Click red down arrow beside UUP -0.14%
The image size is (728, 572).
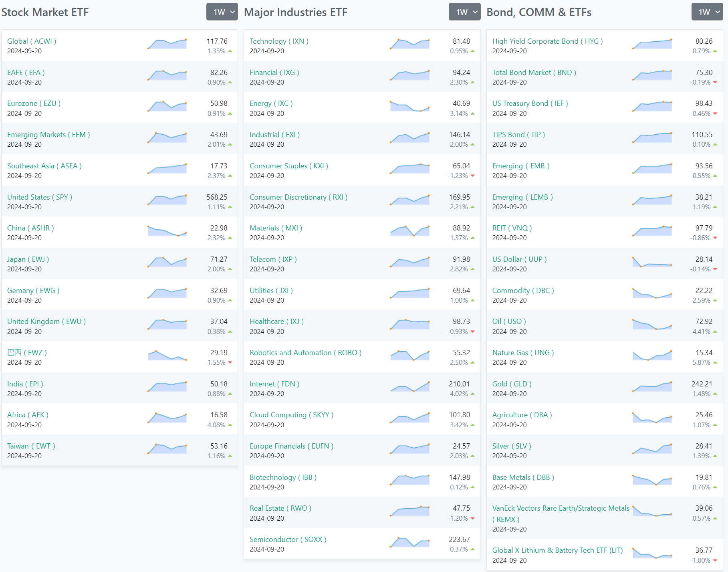coord(715,269)
